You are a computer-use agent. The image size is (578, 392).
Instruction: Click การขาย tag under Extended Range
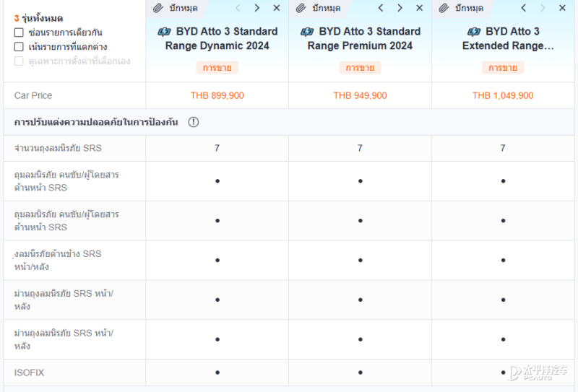coord(503,68)
